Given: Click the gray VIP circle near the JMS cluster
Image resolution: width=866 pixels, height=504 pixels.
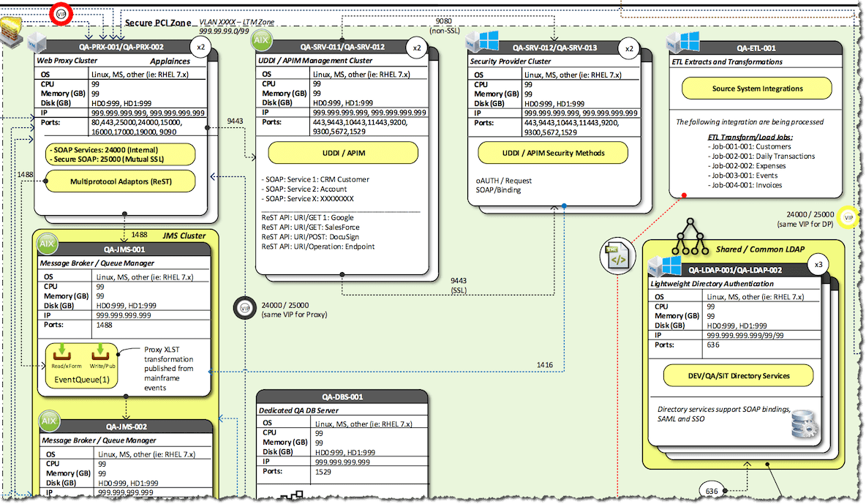Looking at the screenshot, I should pyautogui.click(x=245, y=308).
